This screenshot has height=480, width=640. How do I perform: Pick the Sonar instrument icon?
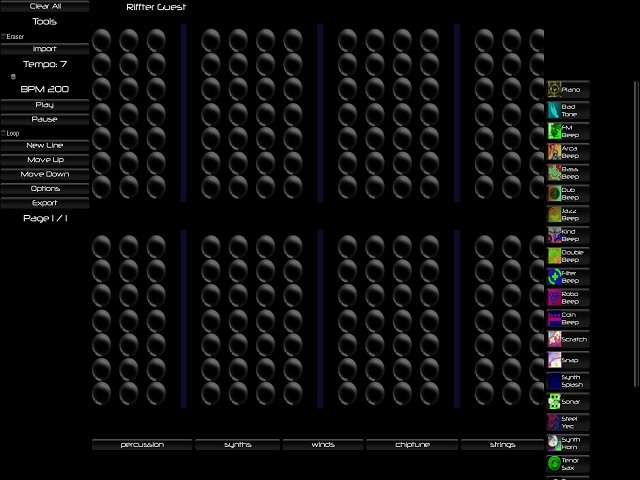tap(554, 402)
